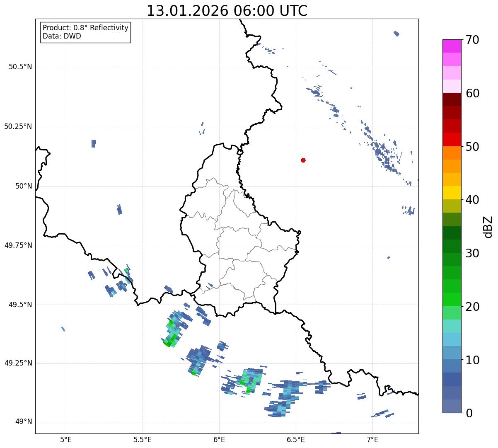Click the 49.5°N latitude label
The width and height of the screenshot is (498, 448).
click(20, 305)
